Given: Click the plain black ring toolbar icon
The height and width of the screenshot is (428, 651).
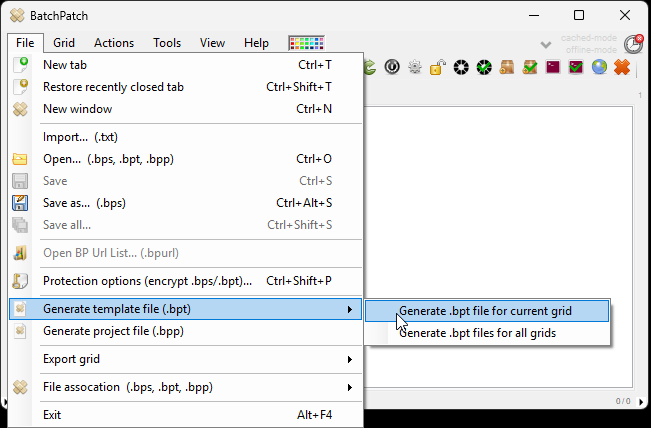Looking at the screenshot, I should tap(461, 67).
